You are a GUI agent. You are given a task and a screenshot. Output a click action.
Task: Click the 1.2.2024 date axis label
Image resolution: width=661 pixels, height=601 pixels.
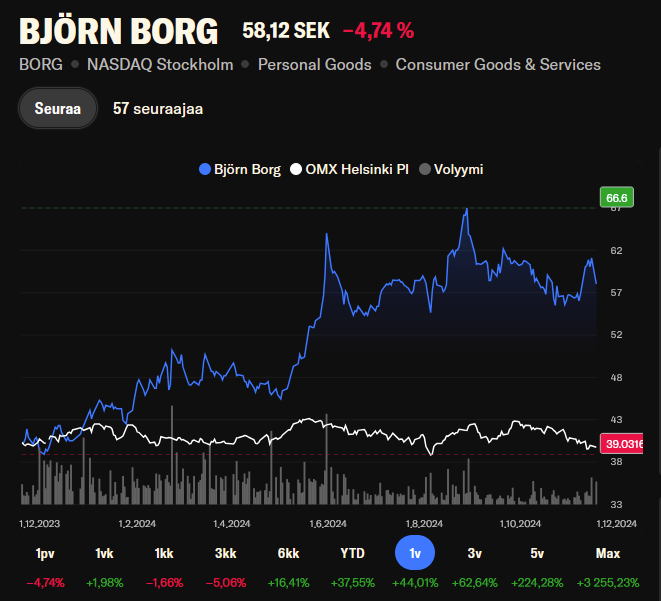coord(137,524)
